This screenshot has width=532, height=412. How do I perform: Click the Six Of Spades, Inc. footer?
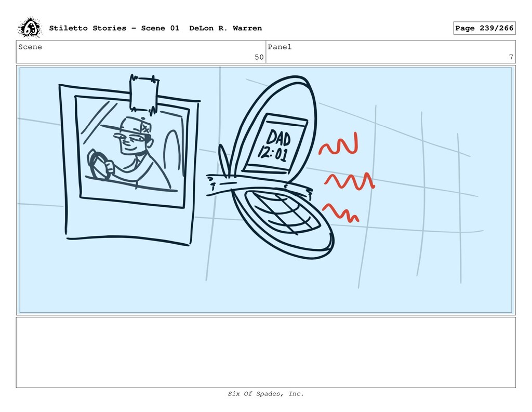(265, 394)
